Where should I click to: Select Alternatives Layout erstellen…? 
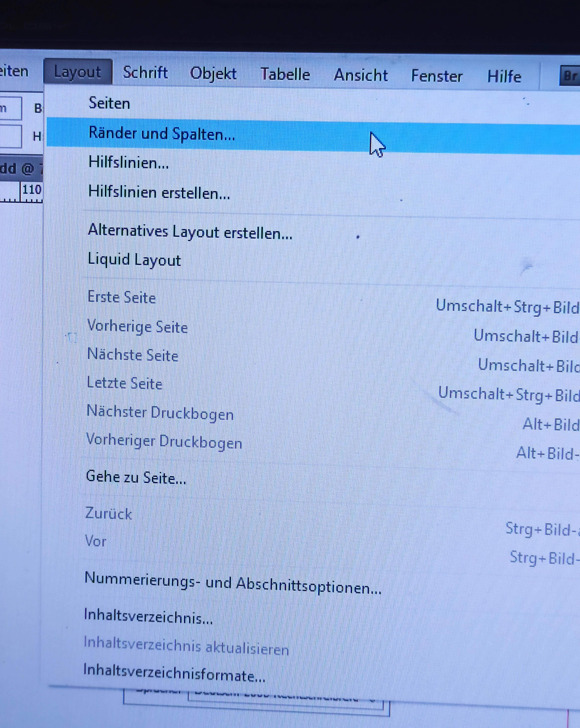[x=190, y=232]
